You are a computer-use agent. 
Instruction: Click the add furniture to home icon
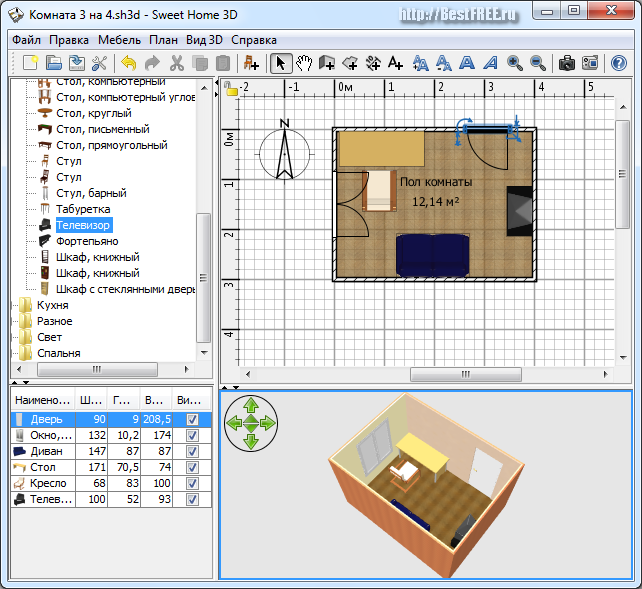tap(250, 63)
